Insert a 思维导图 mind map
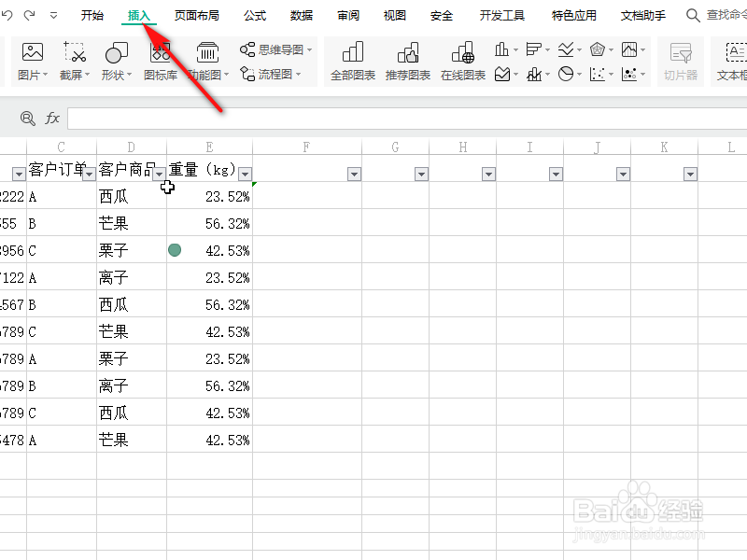This screenshot has height=560, width=747. (x=274, y=47)
